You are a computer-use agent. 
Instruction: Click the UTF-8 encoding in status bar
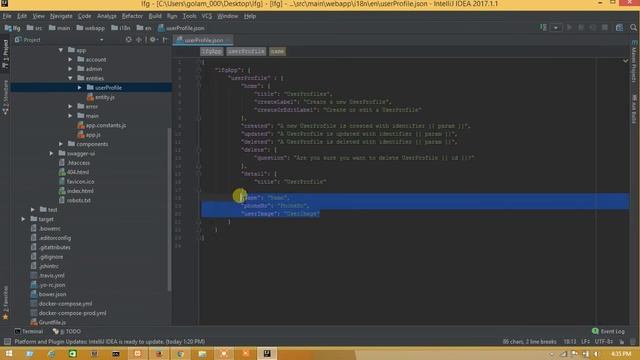click(x=604, y=342)
